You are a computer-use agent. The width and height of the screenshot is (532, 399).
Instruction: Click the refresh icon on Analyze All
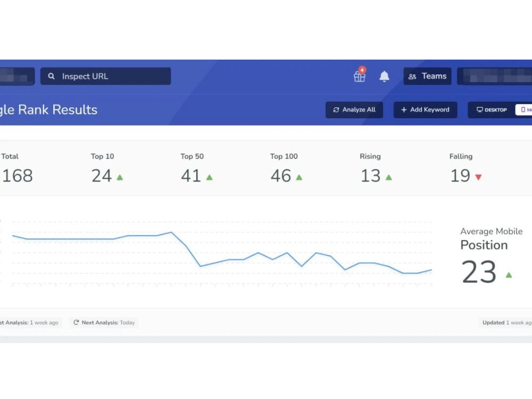click(337, 110)
